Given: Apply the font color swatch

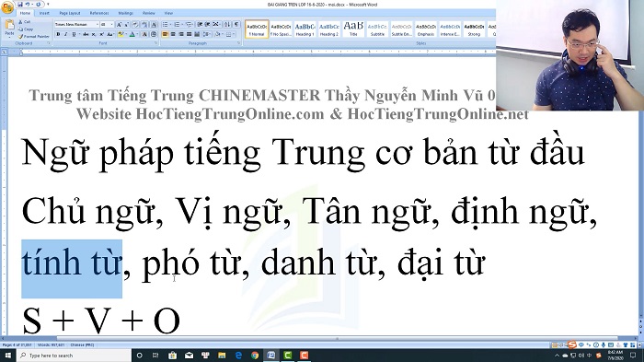Looking at the screenshot, I should point(132,34).
